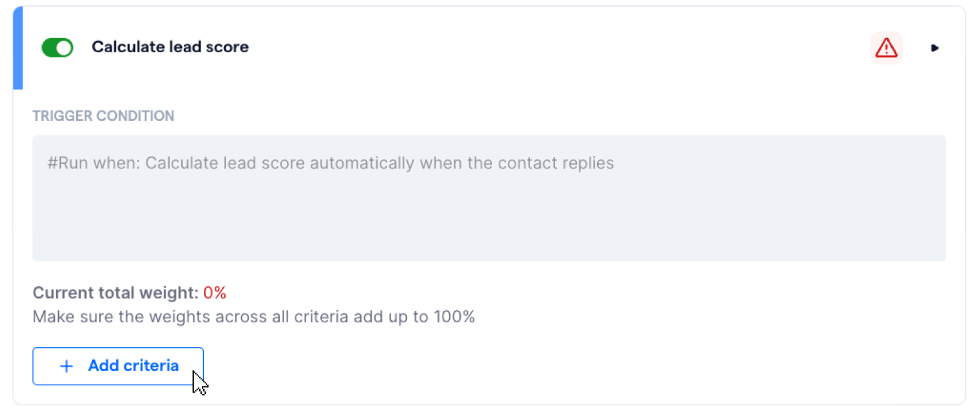Click the red warning triangle icon
Viewport: 980px width, 416px height.
(886, 48)
